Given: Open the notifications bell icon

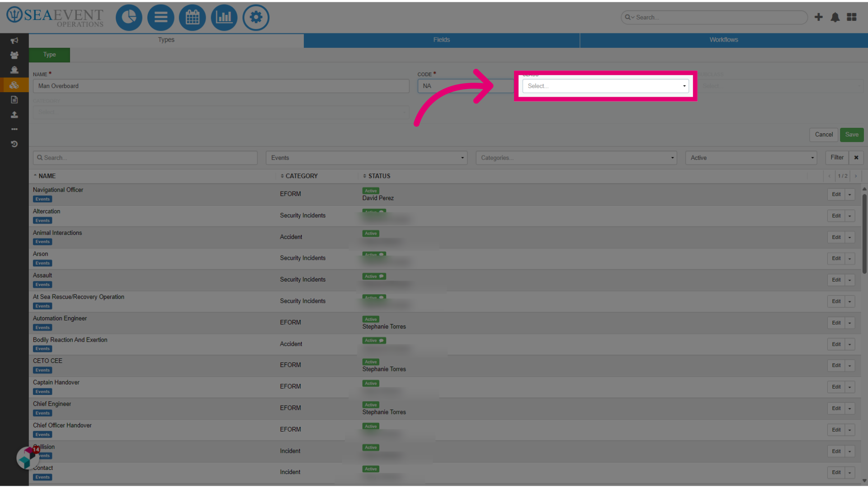Looking at the screenshot, I should point(835,17).
